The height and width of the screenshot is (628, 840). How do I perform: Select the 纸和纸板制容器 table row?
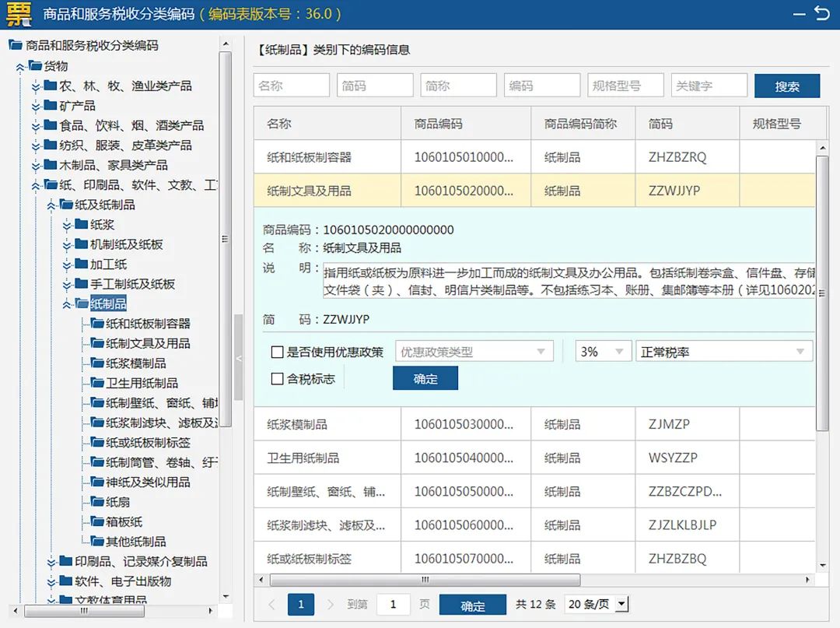(534, 157)
